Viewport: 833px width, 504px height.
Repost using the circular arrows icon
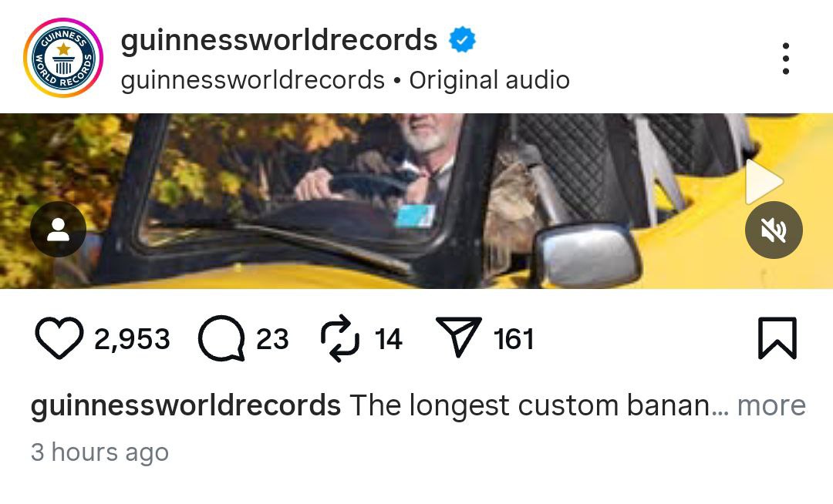(x=340, y=338)
